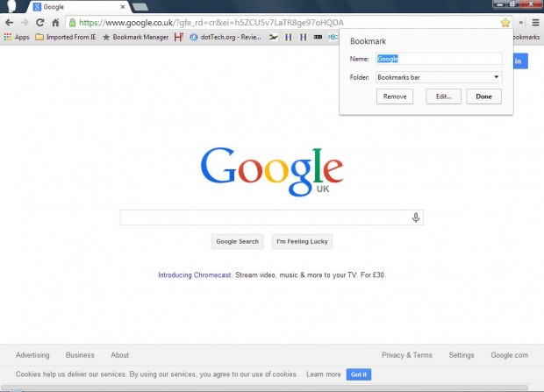Open the Bookmark Manager bookmark
This screenshot has height=392, width=544.
click(x=134, y=37)
